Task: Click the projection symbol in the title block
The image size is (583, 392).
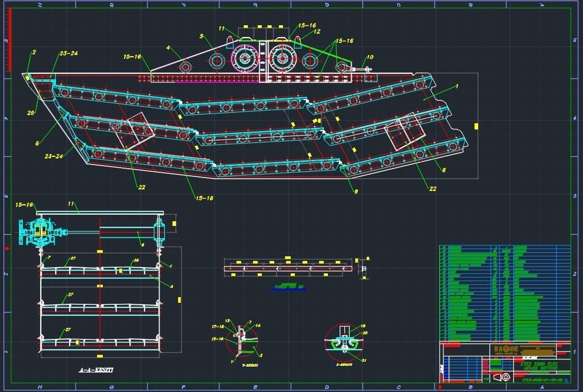Action: 501,378
